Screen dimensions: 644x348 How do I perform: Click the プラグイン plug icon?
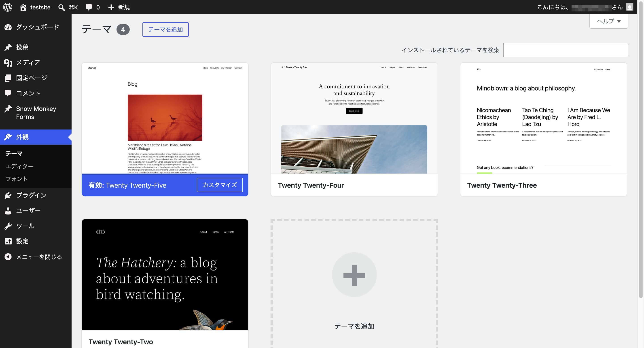(8, 195)
